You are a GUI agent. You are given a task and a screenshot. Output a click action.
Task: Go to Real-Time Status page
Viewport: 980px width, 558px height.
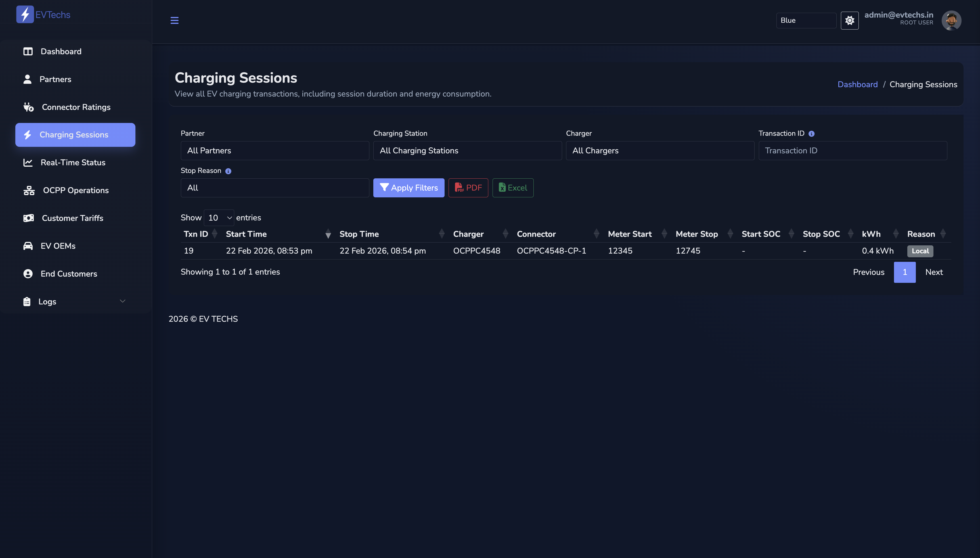73,162
